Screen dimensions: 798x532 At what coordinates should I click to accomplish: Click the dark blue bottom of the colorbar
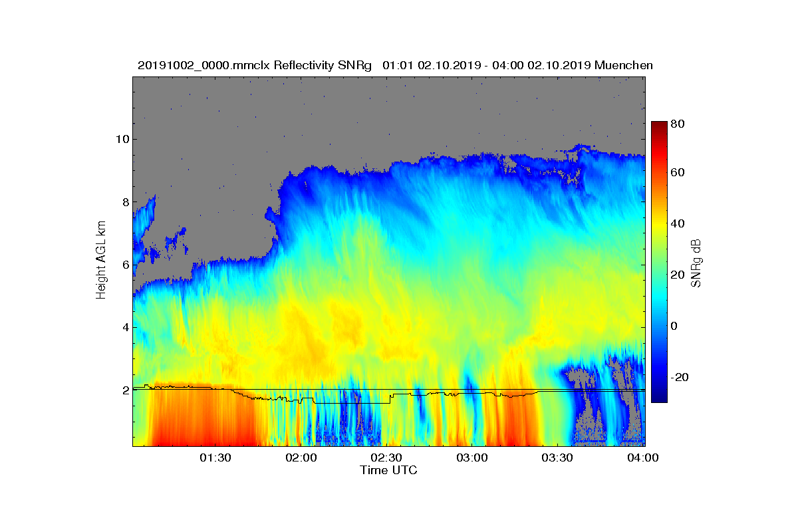coord(659,398)
